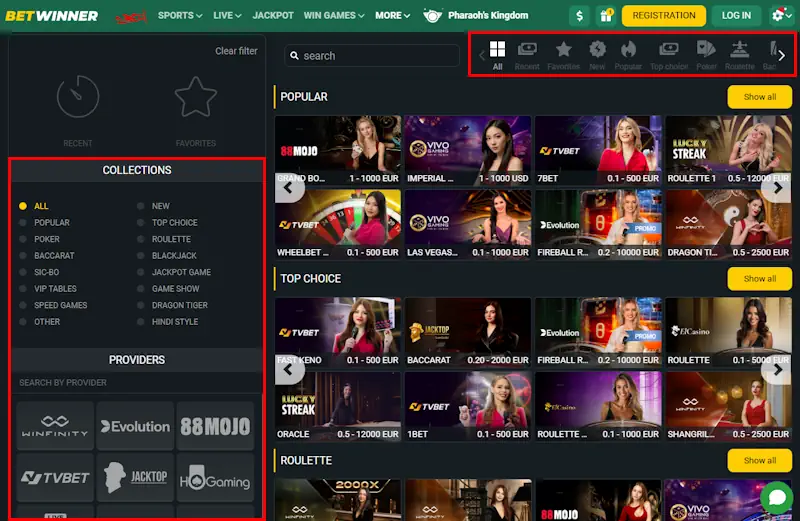Image resolution: width=800 pixels, height=521 pixels.
Task: Advance category strip with right chevron
Action: pos(782,55)
